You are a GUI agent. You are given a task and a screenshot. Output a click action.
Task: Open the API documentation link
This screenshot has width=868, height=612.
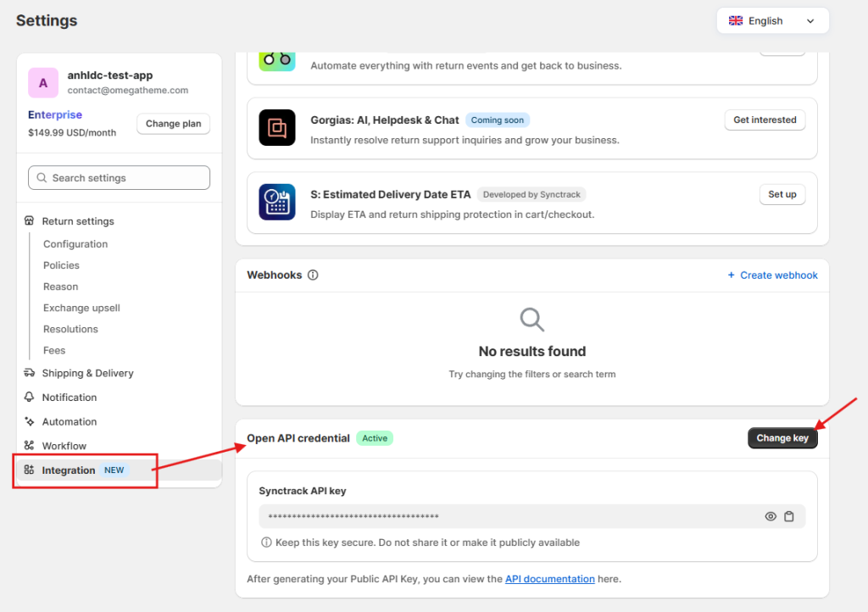click(549, 579)
